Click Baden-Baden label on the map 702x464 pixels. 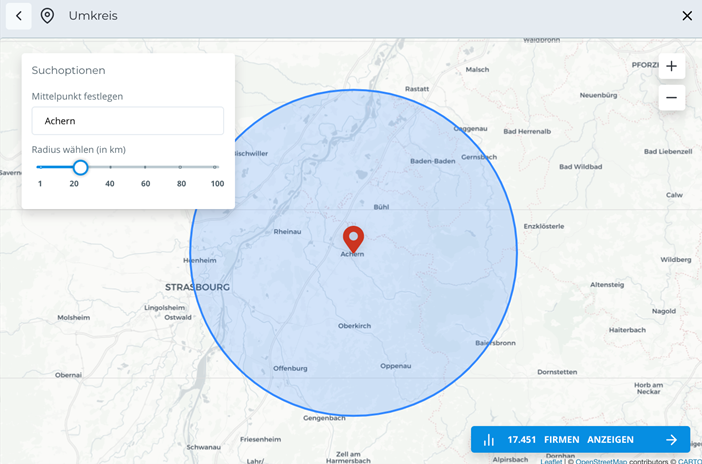(x=433, y=161)
